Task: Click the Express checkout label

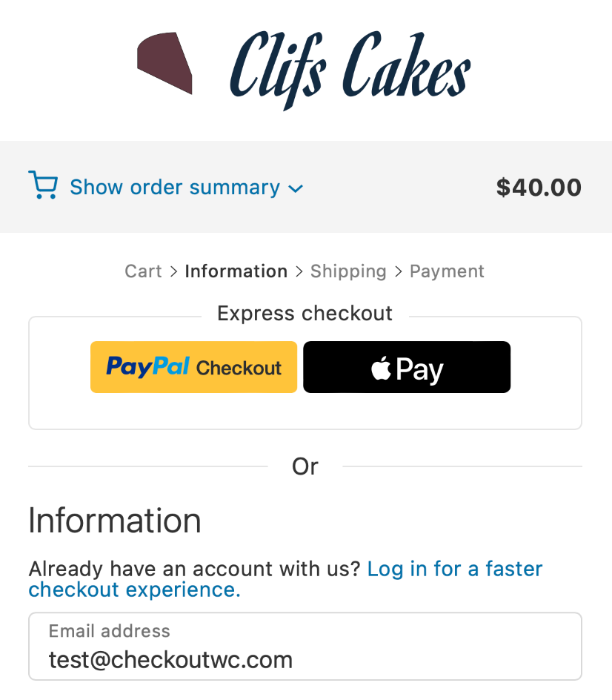Action: 305,314
